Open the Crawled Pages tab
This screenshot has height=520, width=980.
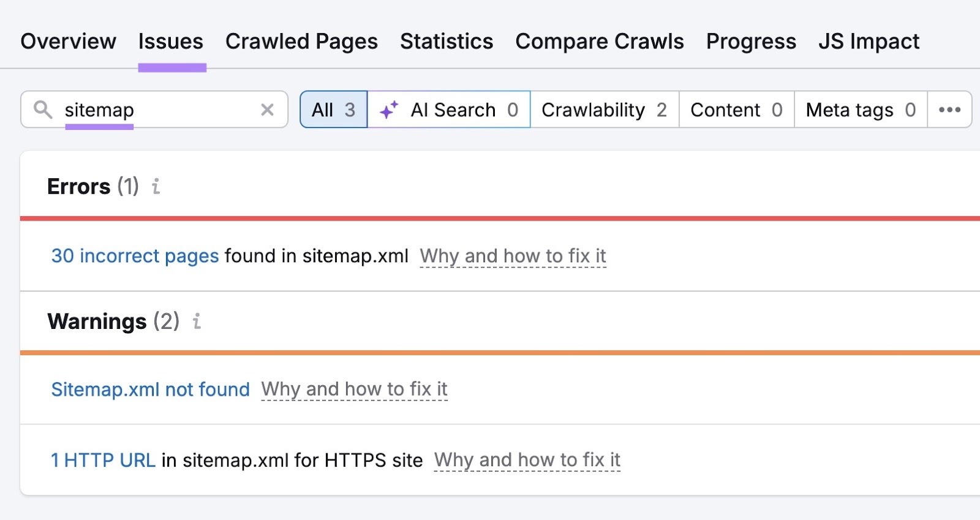[x=301, y=41]
